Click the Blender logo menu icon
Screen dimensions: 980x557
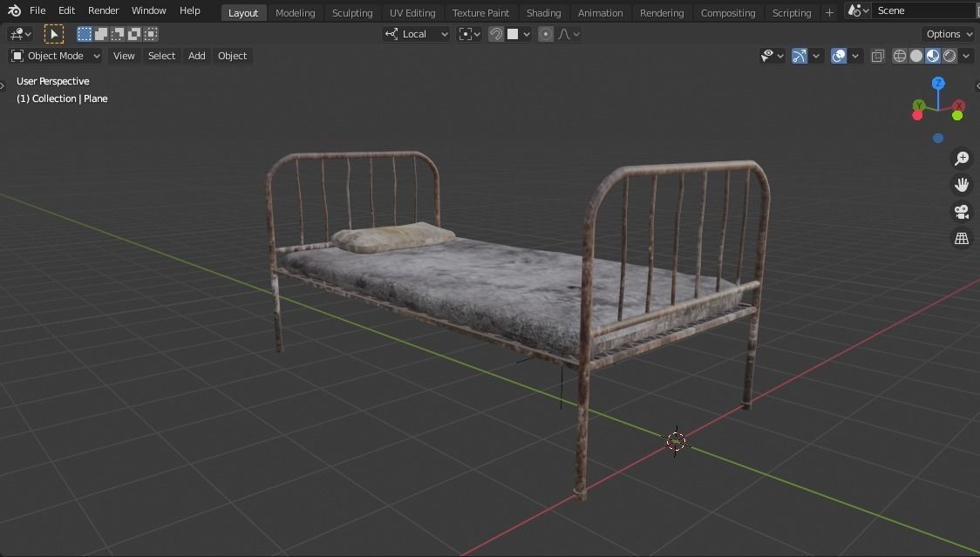[x=14, y=10]
